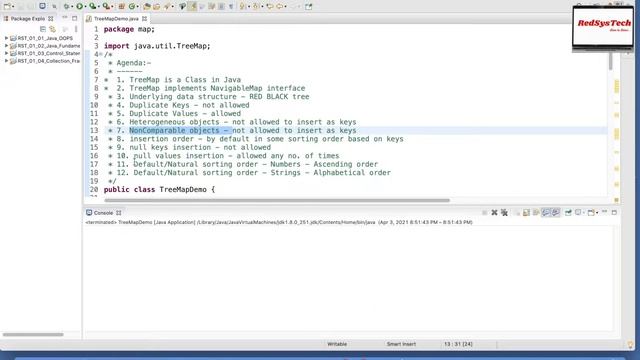Expand RST_01_04_Collection_Fra project
Viewport: 640px width, 360px height.
click(6, 61)
